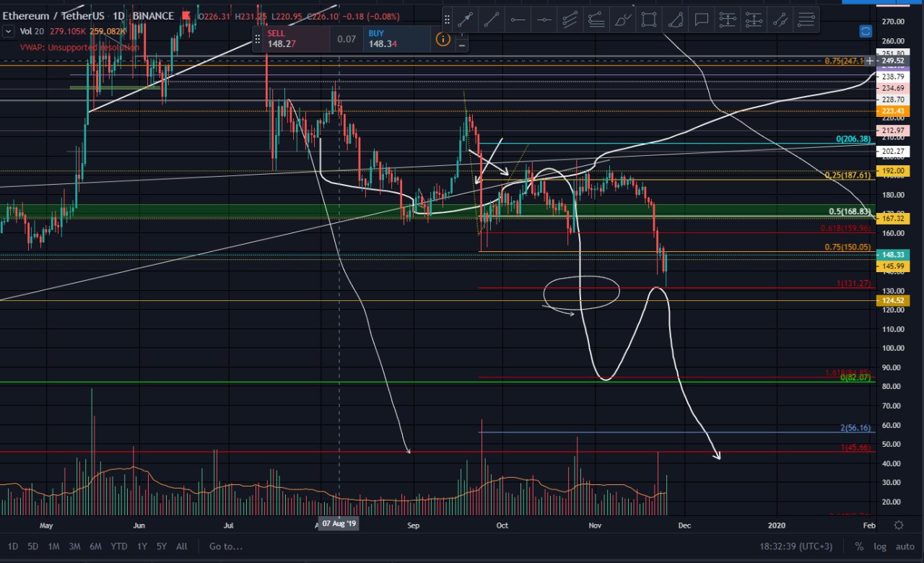Image resolution: width=924 pixels, height=563 pixels.
Task: Select the short position measuring tool
Action: [x=754, y=20]
